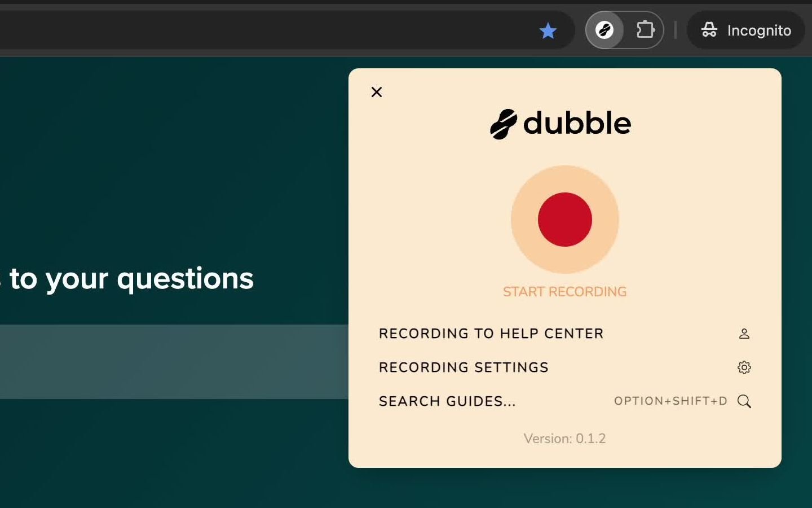Open the Incognito profile button
812x508 pixels.
(x=746, y=30)
